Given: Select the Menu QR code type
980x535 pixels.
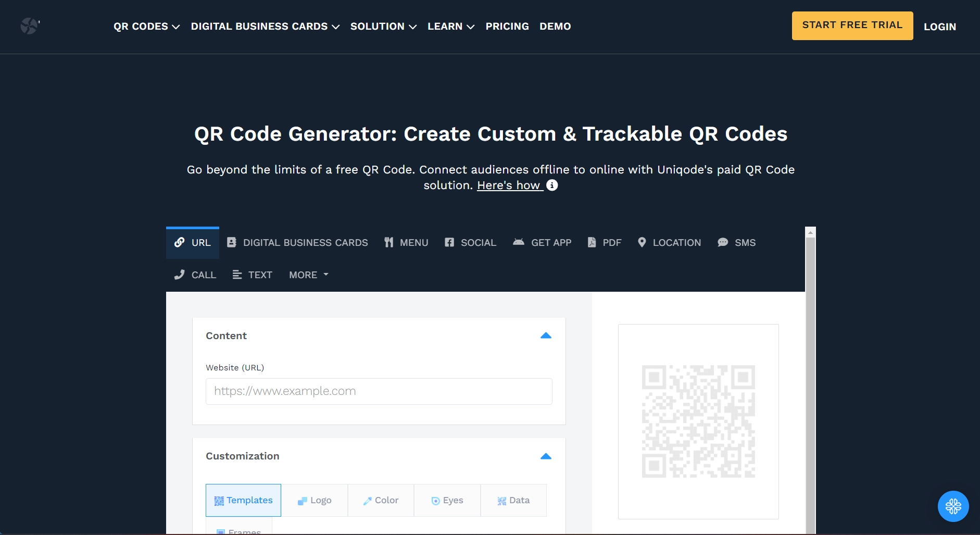Looking at the screenshot, I should click(x=406, y=243).
